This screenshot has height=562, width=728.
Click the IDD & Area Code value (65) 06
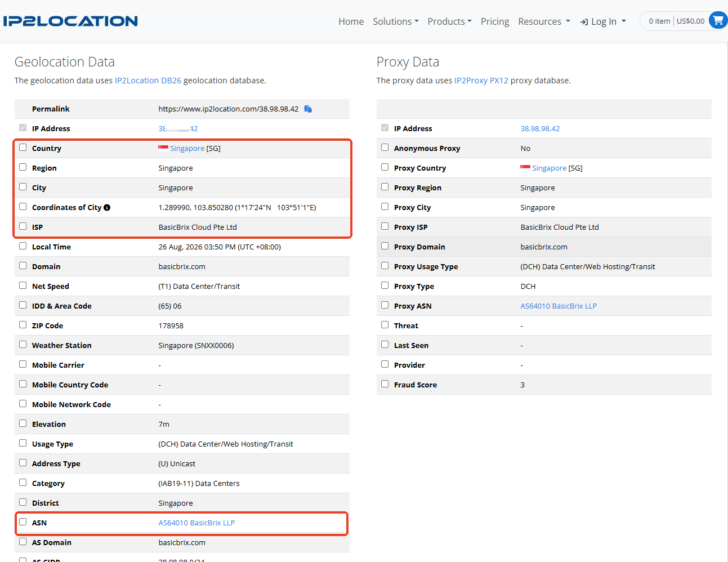[x=170, y=306]
